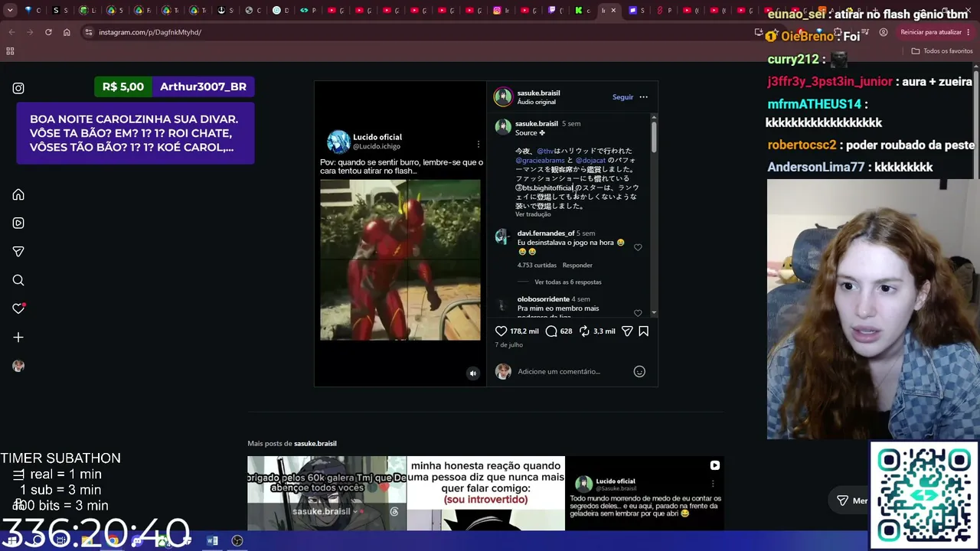Open @thv mention in caption

[545, 152]
